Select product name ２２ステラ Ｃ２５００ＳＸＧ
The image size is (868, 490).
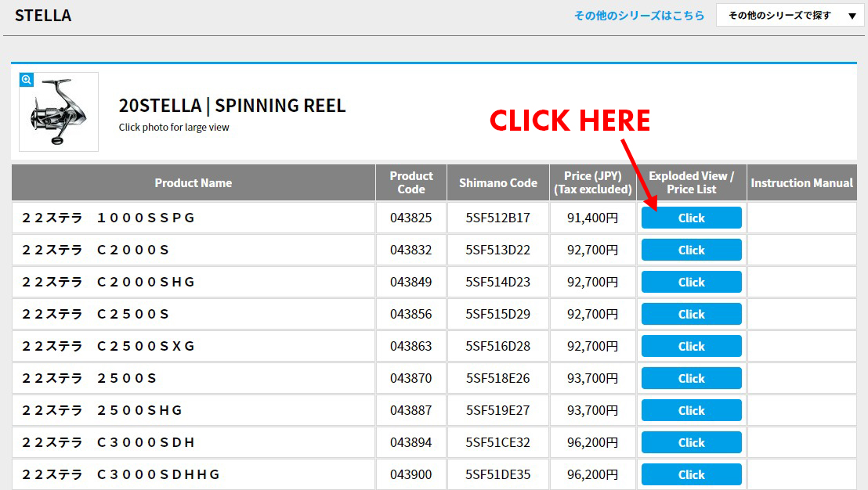tap(108, 346)
